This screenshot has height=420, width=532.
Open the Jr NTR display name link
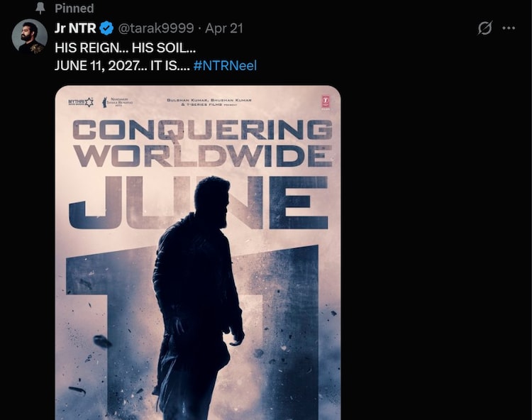(x=75, y=28)
